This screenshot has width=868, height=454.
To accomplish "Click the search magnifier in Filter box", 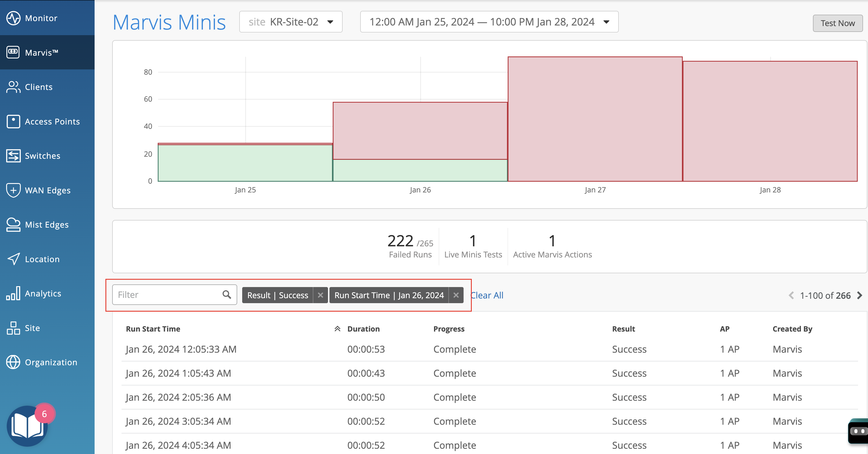I will 226,295.
